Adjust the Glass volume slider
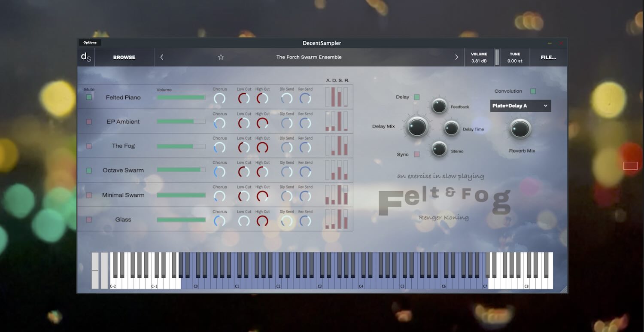Image resolution: width=644 pixels, height=332 pixels. coord(181,220)
